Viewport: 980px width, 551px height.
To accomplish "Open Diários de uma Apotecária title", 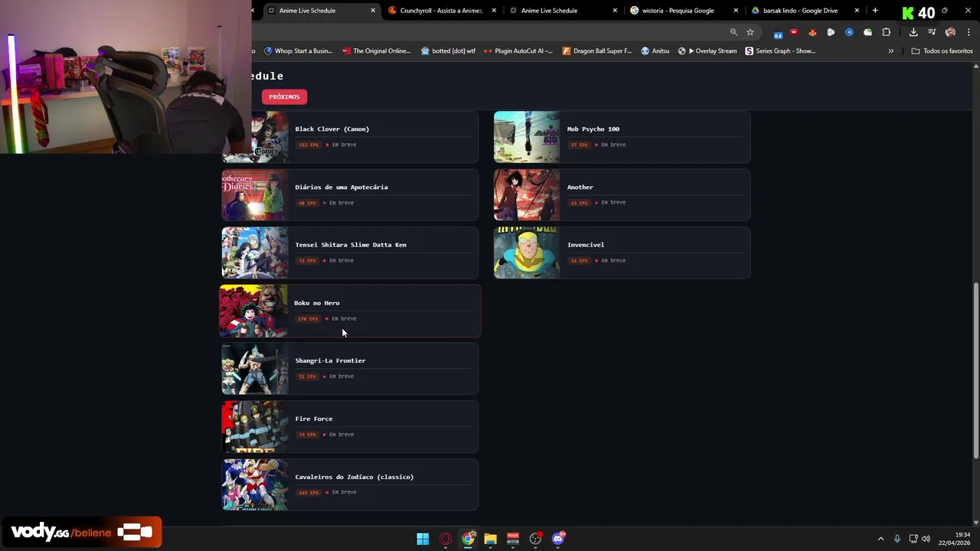I will tap(341, 187).
